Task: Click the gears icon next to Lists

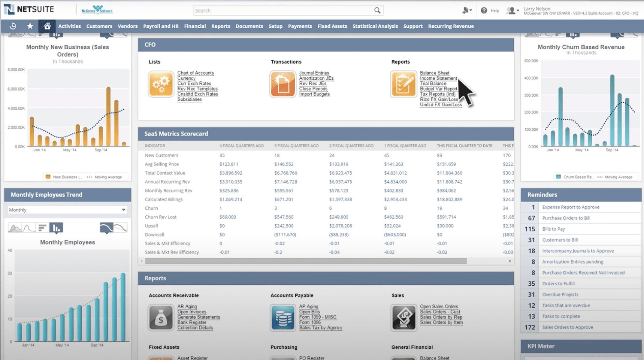Action: pos(161,84)
